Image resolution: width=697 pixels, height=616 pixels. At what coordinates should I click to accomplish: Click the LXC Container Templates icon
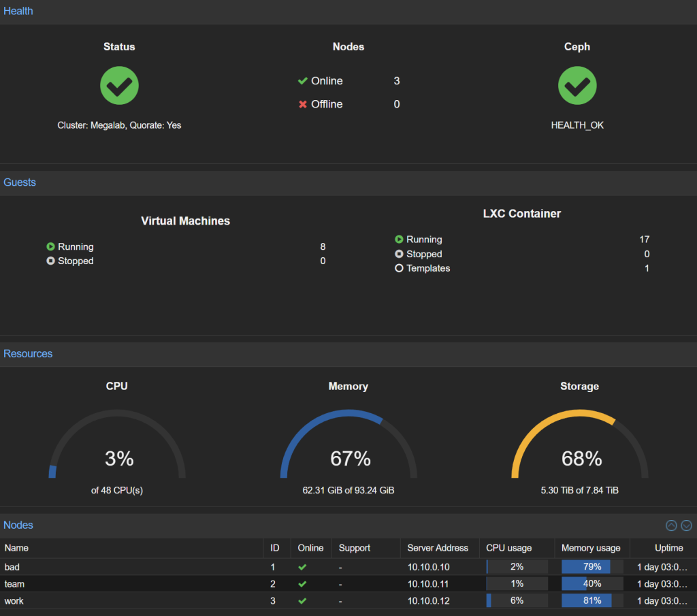(399, 268)
